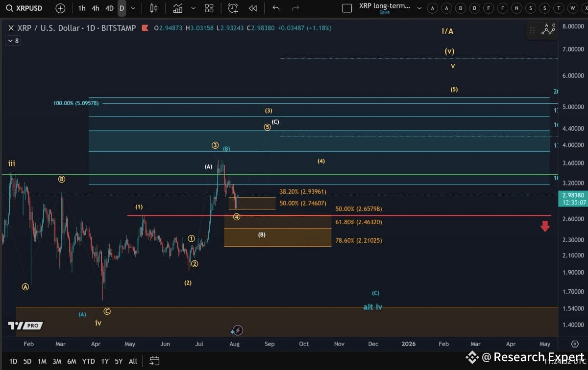Image resolution: width=588 pixels, height=370 pixels.
Task: Click the I/A wave label at top
Action: click(447, 31)
